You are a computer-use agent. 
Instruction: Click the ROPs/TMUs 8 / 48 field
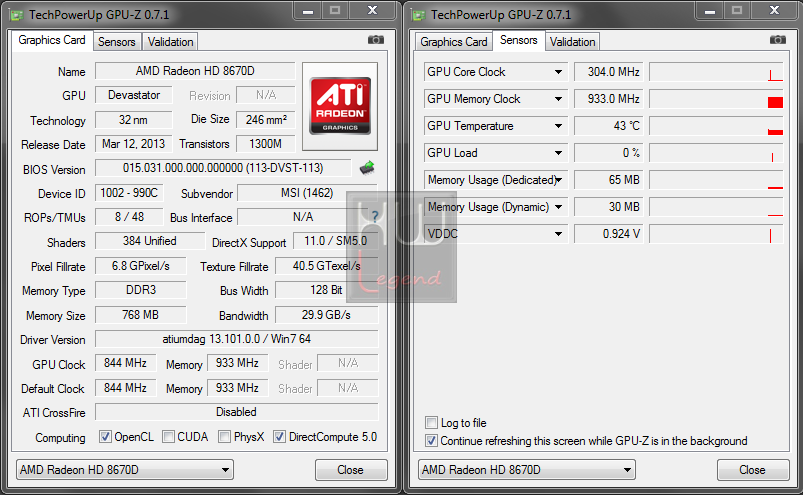tap(129, 217)
